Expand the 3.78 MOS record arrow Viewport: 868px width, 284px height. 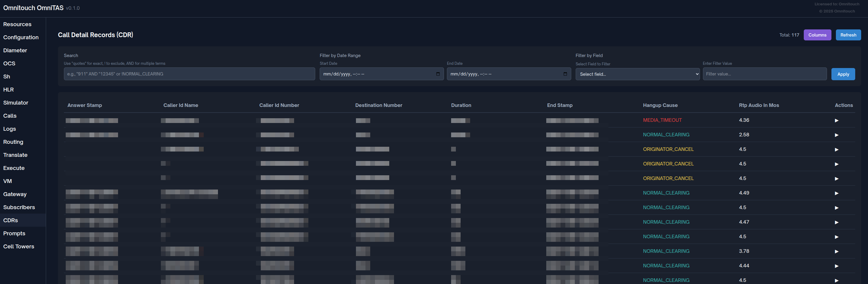836,251
